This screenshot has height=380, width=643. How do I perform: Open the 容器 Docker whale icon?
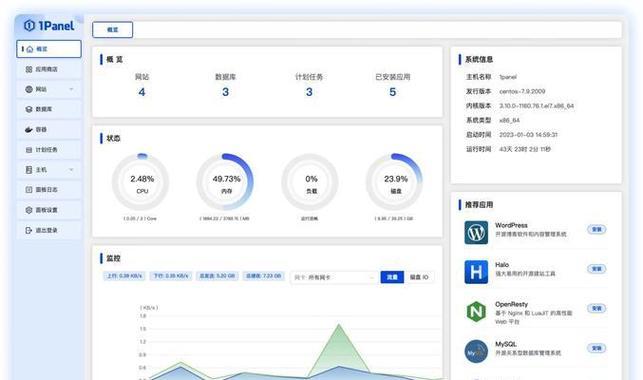[x=29, y=130]
